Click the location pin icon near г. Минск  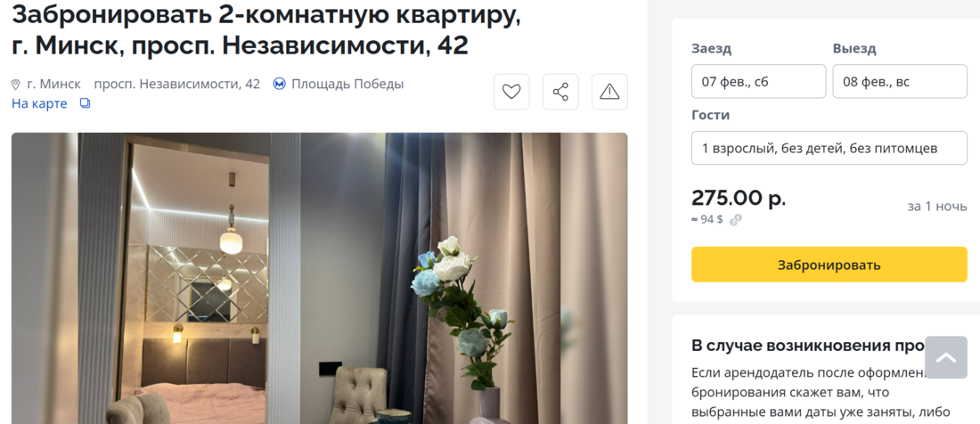16,85
